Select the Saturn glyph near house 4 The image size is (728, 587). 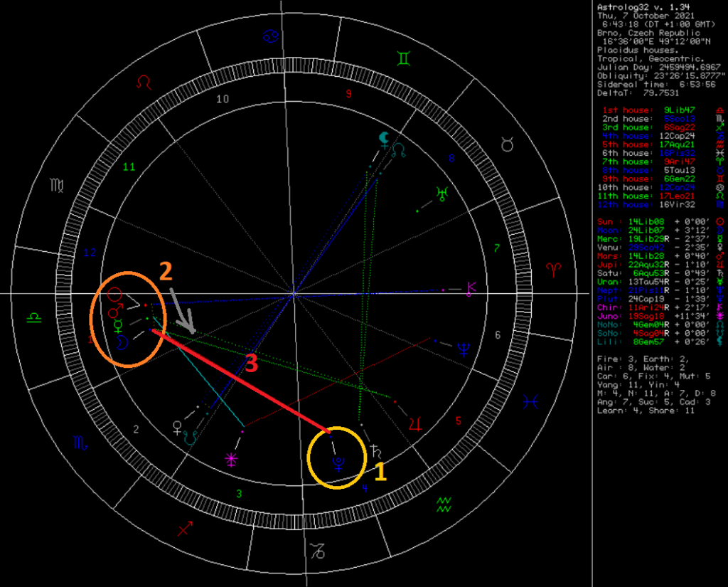tap(376, 451)
